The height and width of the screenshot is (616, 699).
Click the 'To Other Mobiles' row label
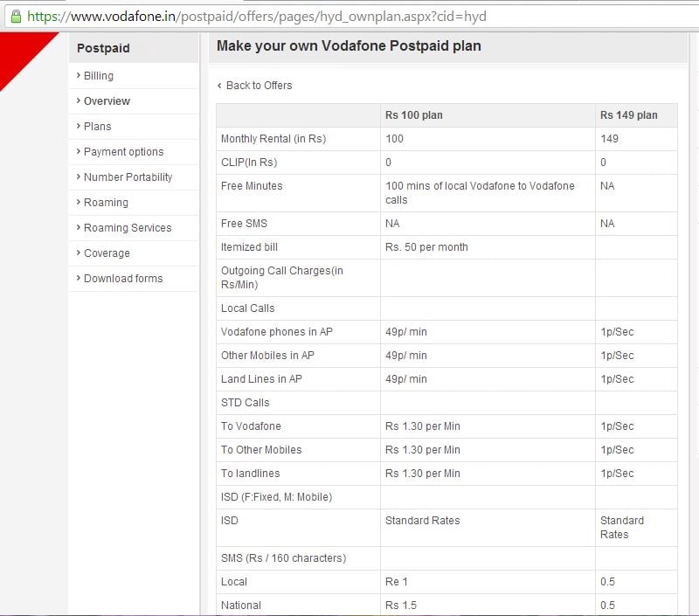pos(261,450)
